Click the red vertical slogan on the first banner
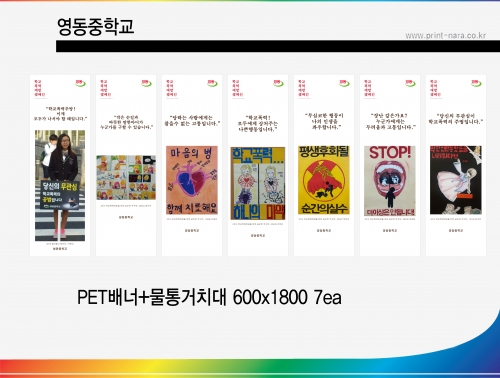The image size is (500, 378). click(39, 88)
